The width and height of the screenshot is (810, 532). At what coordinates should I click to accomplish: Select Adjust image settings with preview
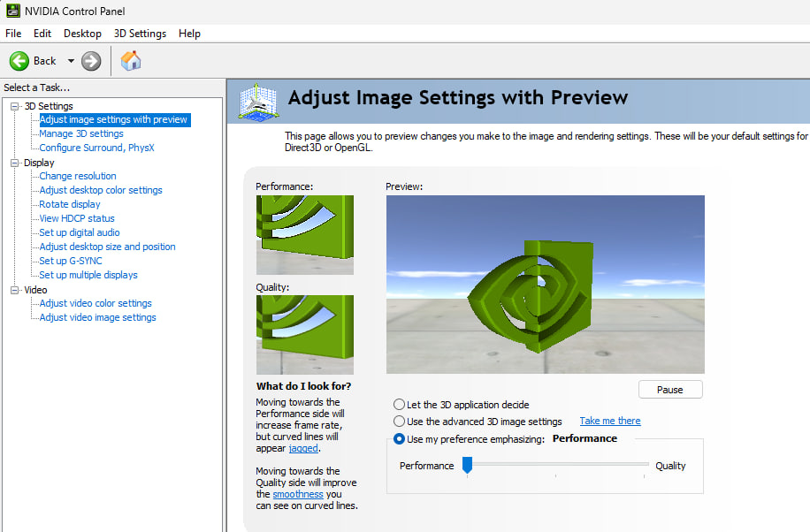click(113, 120)
